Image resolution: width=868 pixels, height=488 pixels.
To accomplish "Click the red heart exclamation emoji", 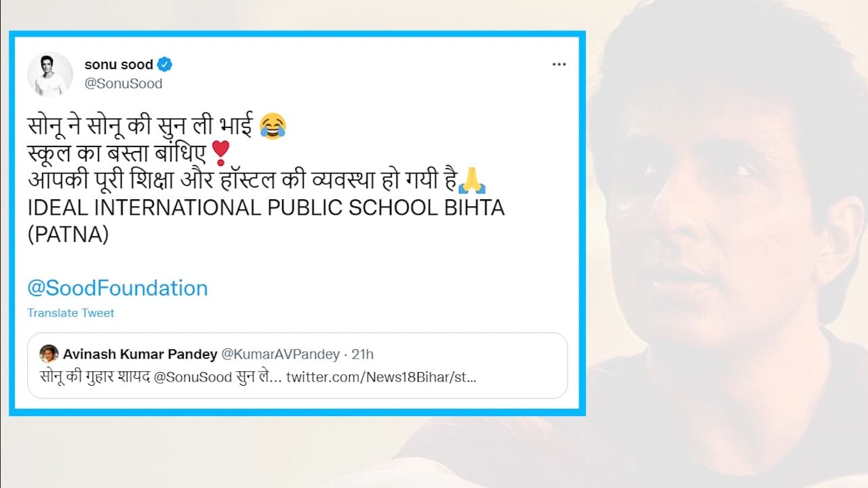I will click(219, 153).
